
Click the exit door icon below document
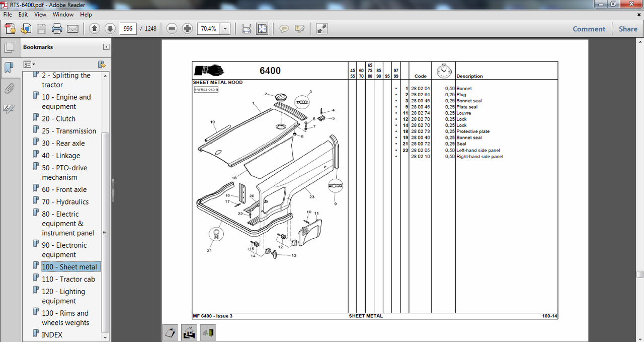click(207, 332)
